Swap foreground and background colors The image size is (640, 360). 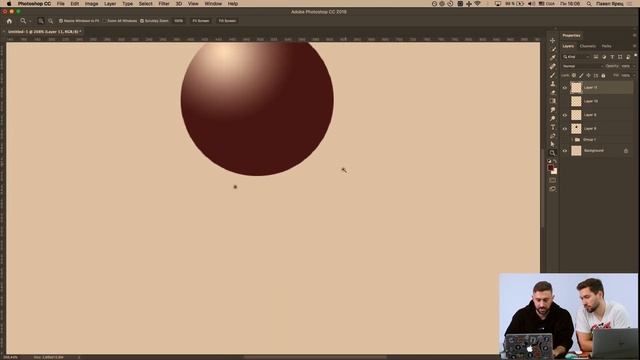point(555,161)
